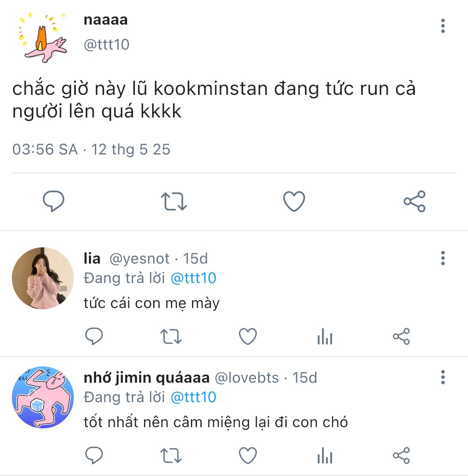
Task: Click the @ttt10 mention in lia's reply
Action: click(x=193, y=278)
